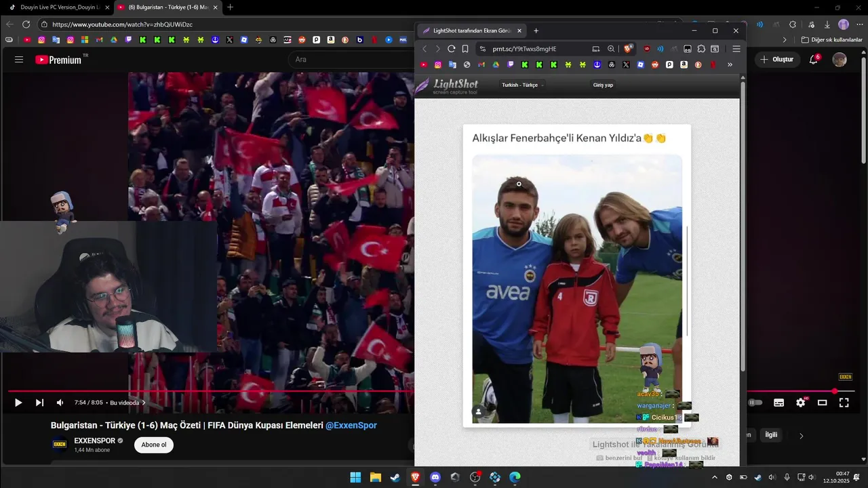The width and height of the screenshot is (868, 488).
Task: Open the zoom icon in the prnt.sc address bar
Action: tap(611, 49)
